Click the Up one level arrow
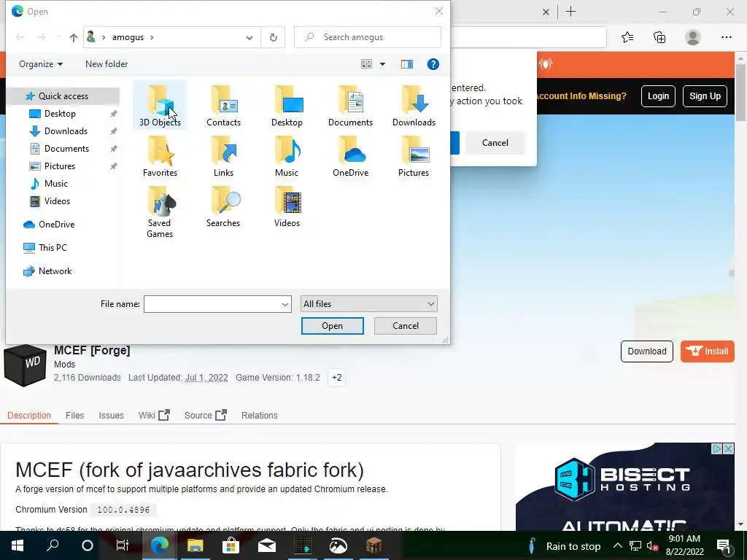The width and height of the screenshot is (747, 560). [x=73, y=37]
